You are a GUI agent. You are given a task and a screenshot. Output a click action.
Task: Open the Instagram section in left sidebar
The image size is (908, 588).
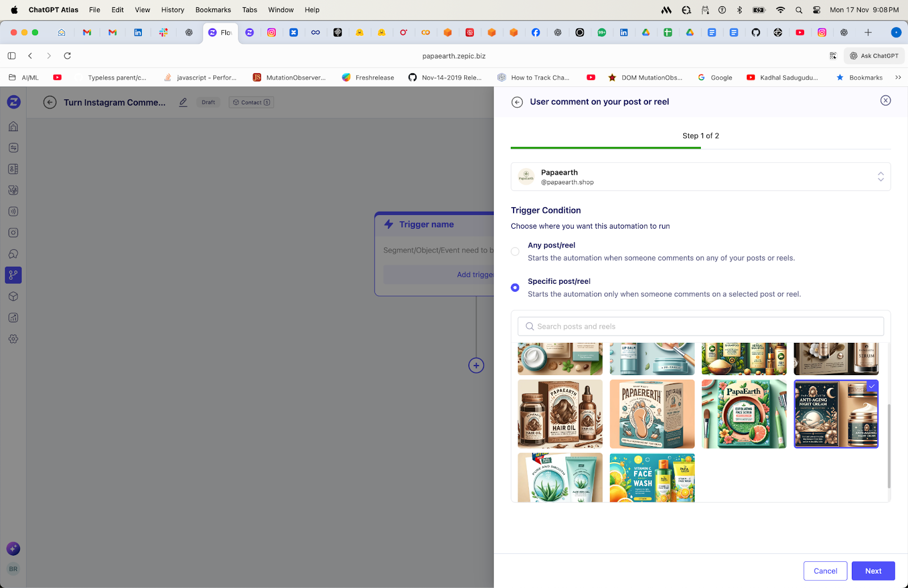click(x=14, y=233)
